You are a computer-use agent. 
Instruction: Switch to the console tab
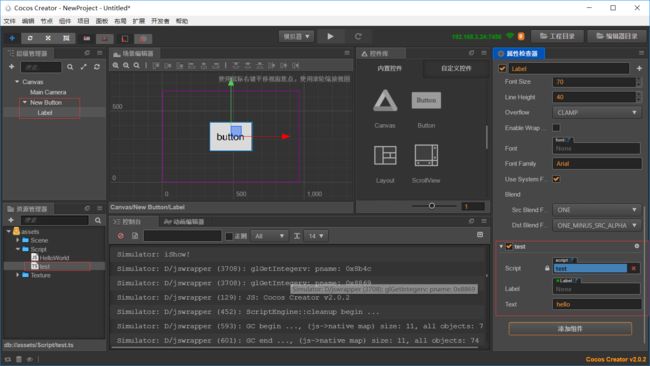[127, 222]
